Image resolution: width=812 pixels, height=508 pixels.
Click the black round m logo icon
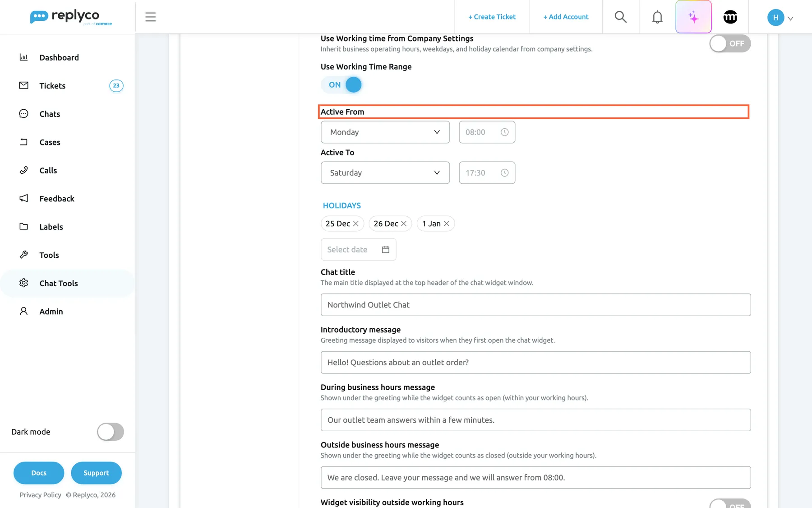[730, 17]
